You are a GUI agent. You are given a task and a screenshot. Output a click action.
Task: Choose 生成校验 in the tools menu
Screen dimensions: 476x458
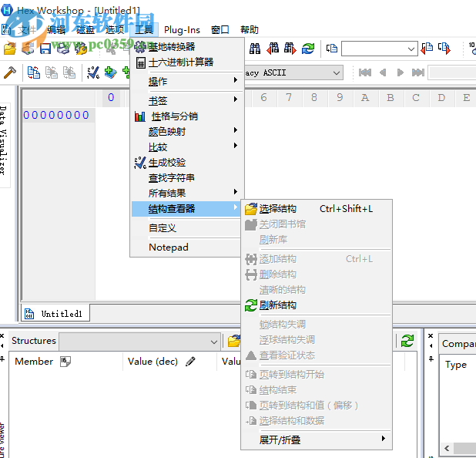pos(186,162)
